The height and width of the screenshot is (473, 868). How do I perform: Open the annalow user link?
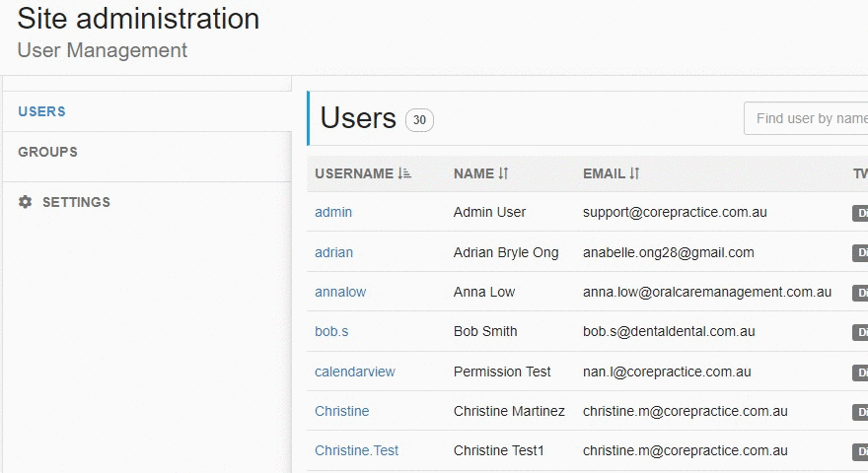point(340,292)
